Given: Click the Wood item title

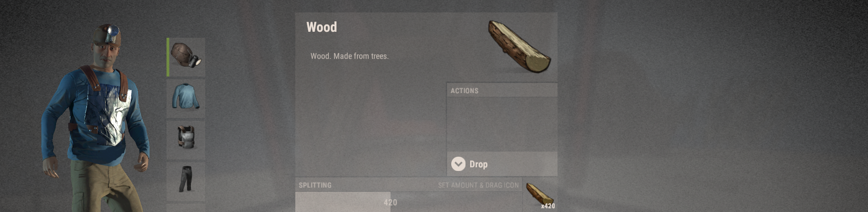Looking at the screenshot, I should 322,27.
